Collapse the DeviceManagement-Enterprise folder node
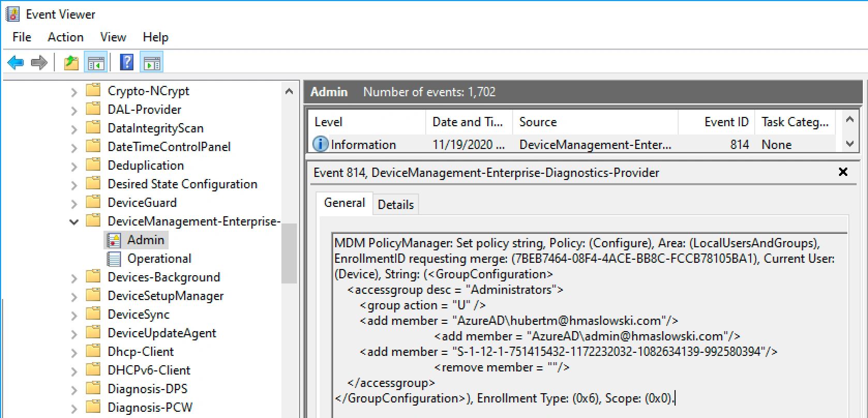This screenshot has width=868, height=418. coord(74,222)
